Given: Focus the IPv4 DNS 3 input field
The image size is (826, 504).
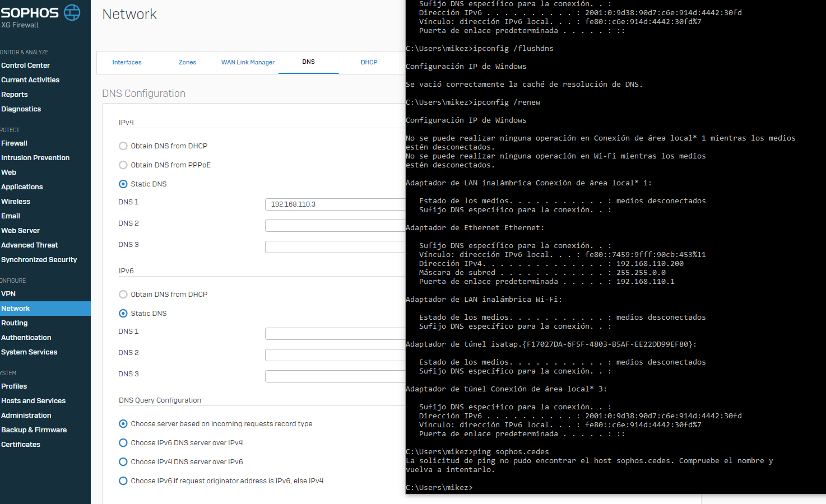Looking at the screenshot, I should [x=335, y=247].
